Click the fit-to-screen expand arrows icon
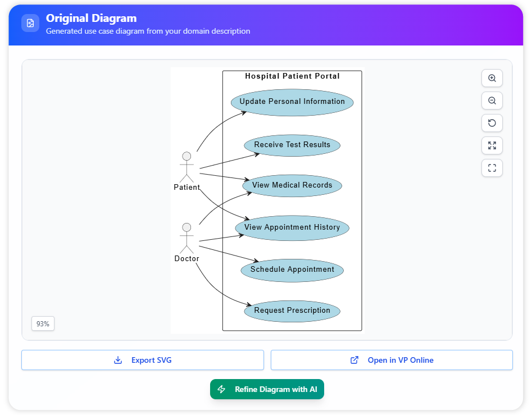This screenshot has width=532, height=415. [x=492, y=145]
